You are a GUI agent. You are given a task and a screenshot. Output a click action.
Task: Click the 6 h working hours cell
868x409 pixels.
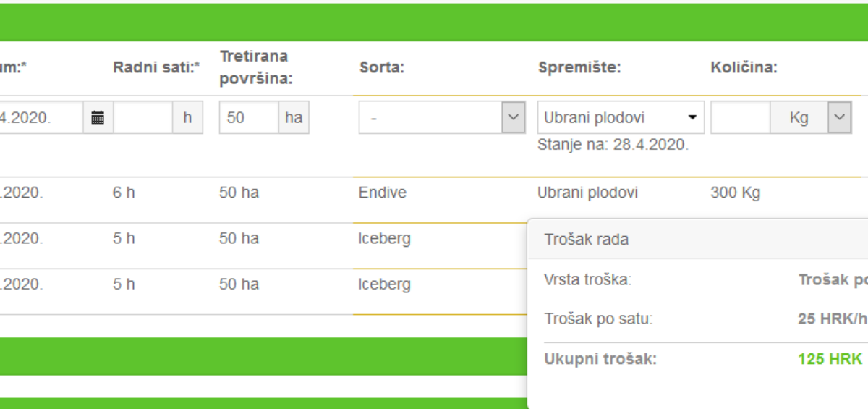point(124,193)
